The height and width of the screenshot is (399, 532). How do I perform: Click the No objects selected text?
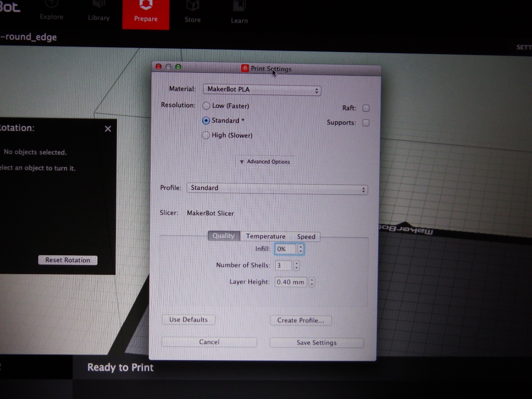pos(35,152)
